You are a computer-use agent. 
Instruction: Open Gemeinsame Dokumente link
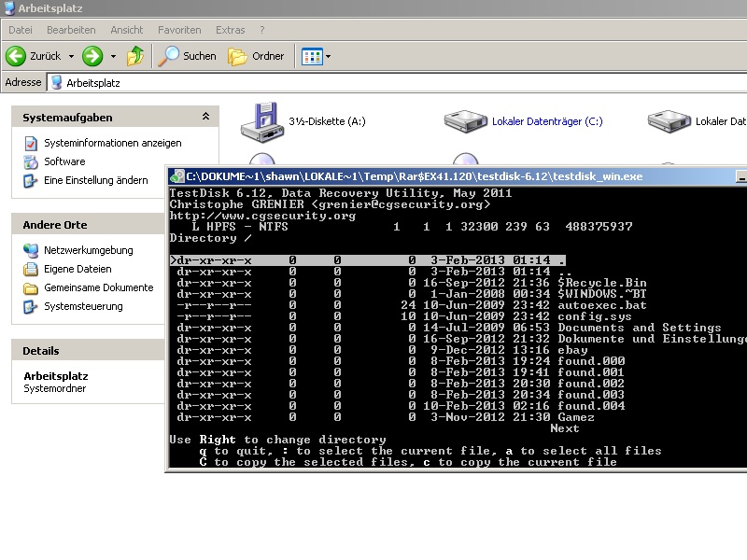pos(99,287)
